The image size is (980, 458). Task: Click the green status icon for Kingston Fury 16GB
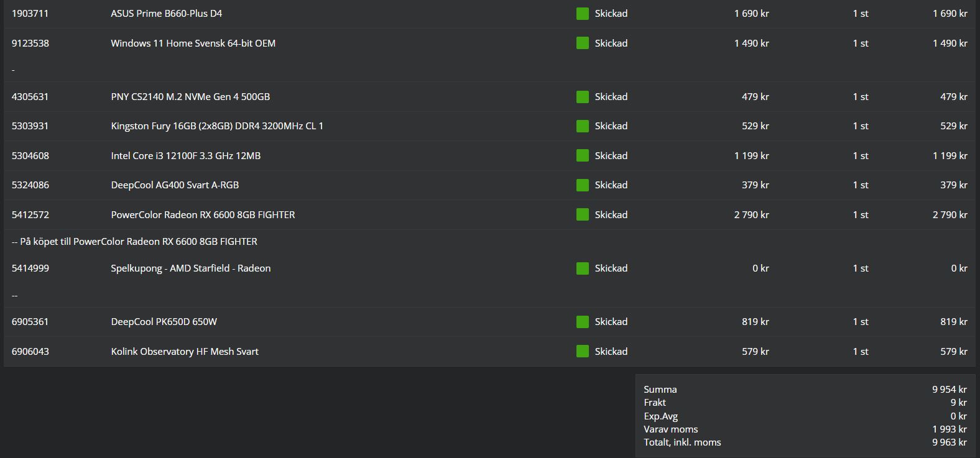(583, 126)
